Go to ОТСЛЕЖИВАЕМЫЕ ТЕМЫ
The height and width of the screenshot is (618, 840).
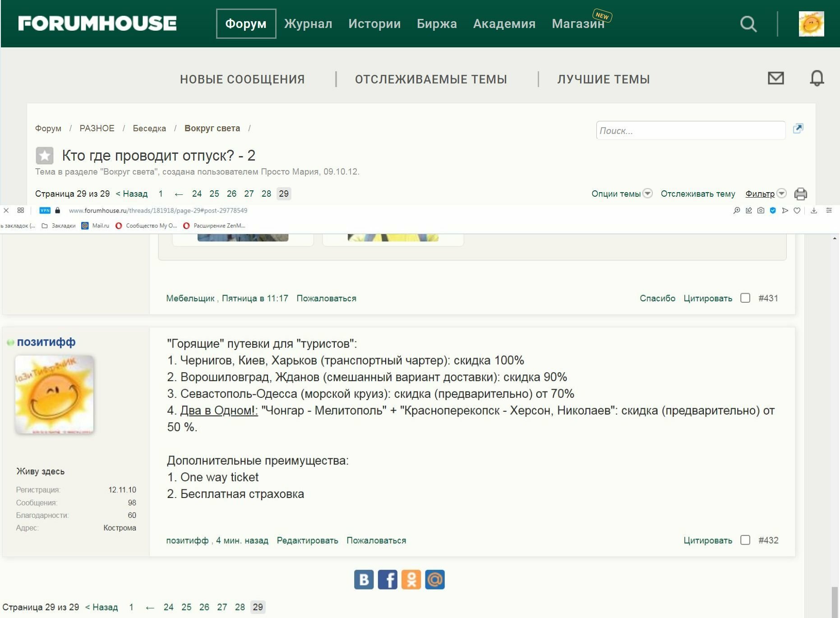point(431,79)
